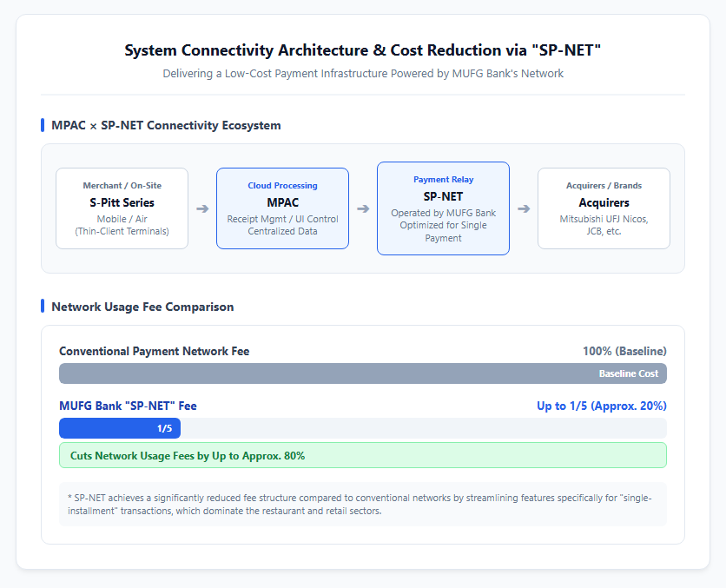Viewport: 726px width, 588px height.
Task: Click the green "Cuts Network Usage Fees" banner
Action: click(363, 456)
